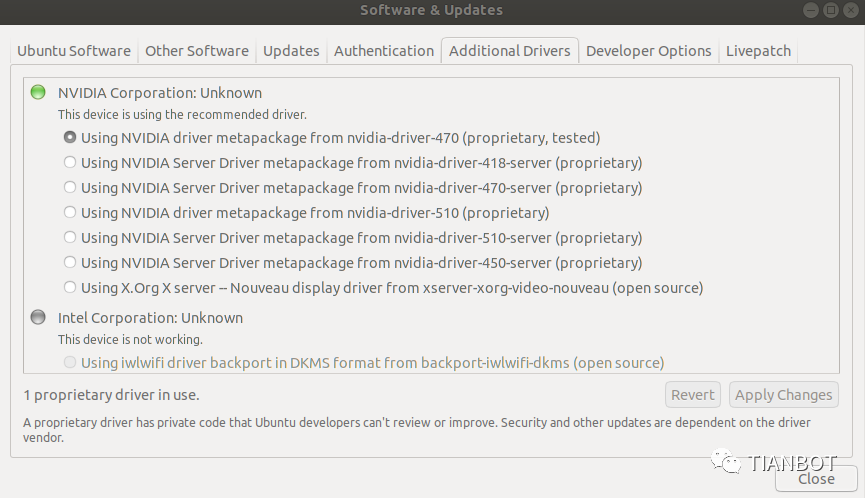Open the Ubuntu Software tab
Screen dimensions: 865x498
[74, 51]
